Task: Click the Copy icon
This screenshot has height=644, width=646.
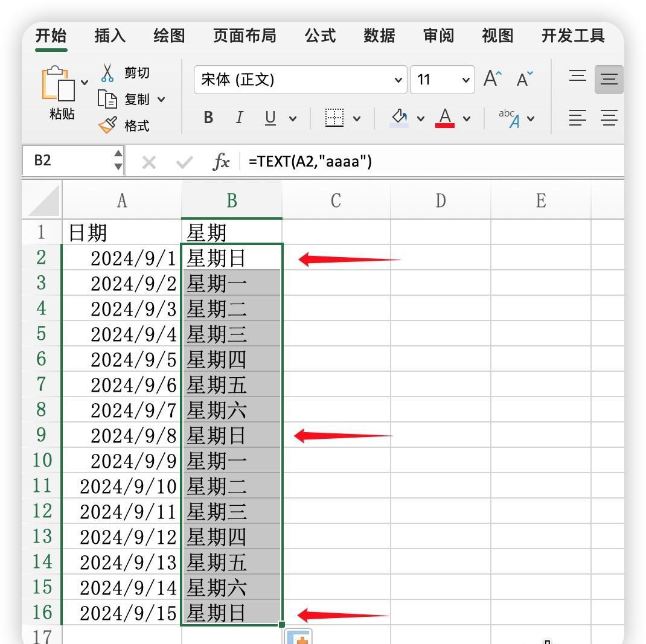Action: (107, 99)
